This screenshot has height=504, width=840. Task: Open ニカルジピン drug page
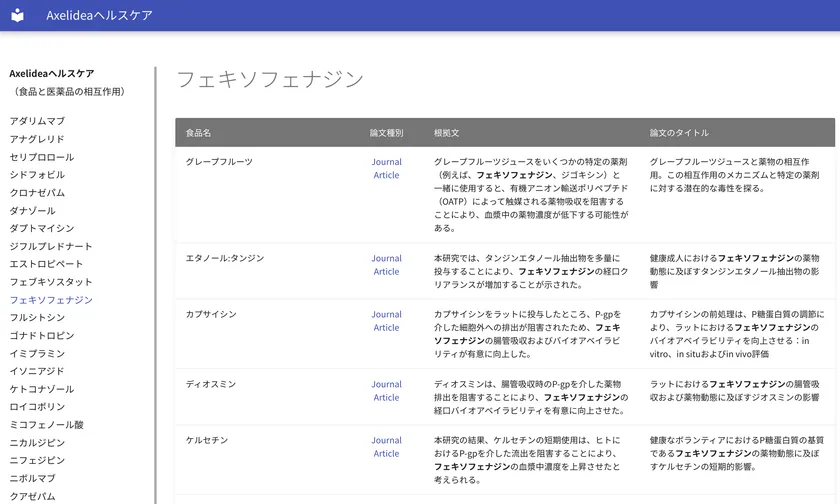37,442
